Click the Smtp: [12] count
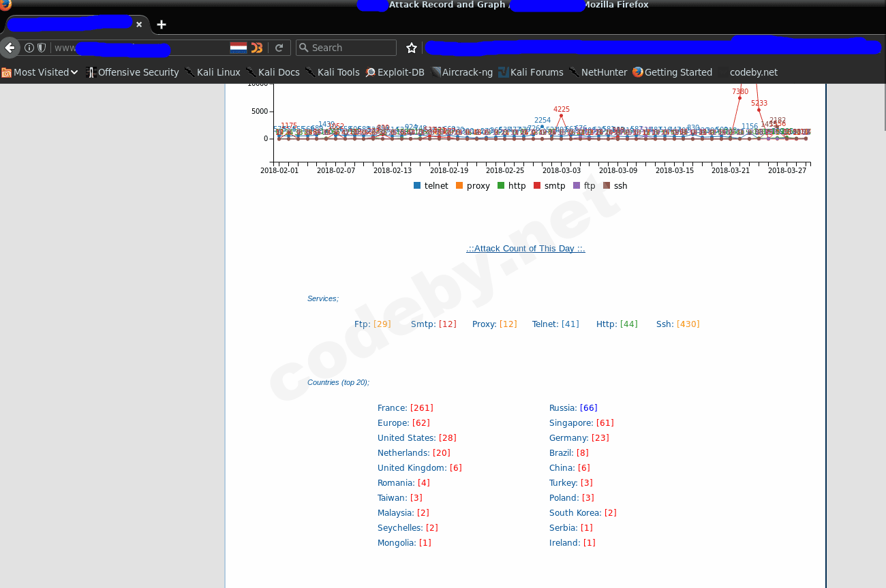The width and height of the screenshot is (886, 588). 433,324
